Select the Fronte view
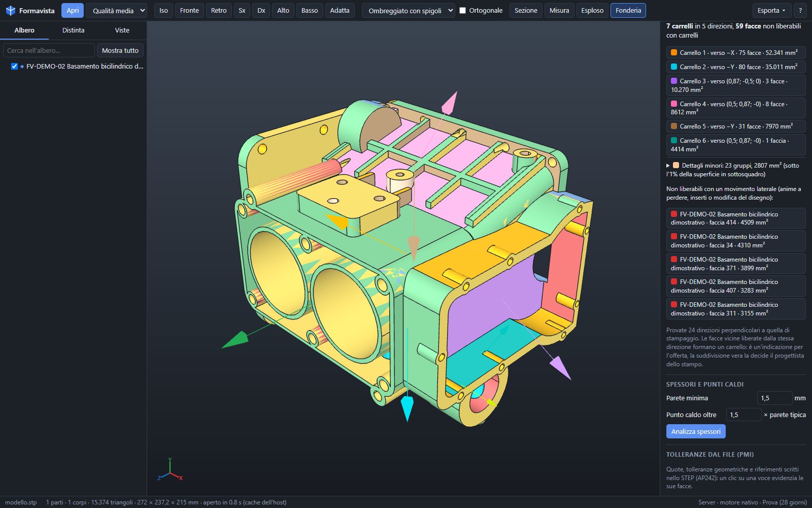Image resolution: width=812 pixels, height=508 pixels. (189, 11)
